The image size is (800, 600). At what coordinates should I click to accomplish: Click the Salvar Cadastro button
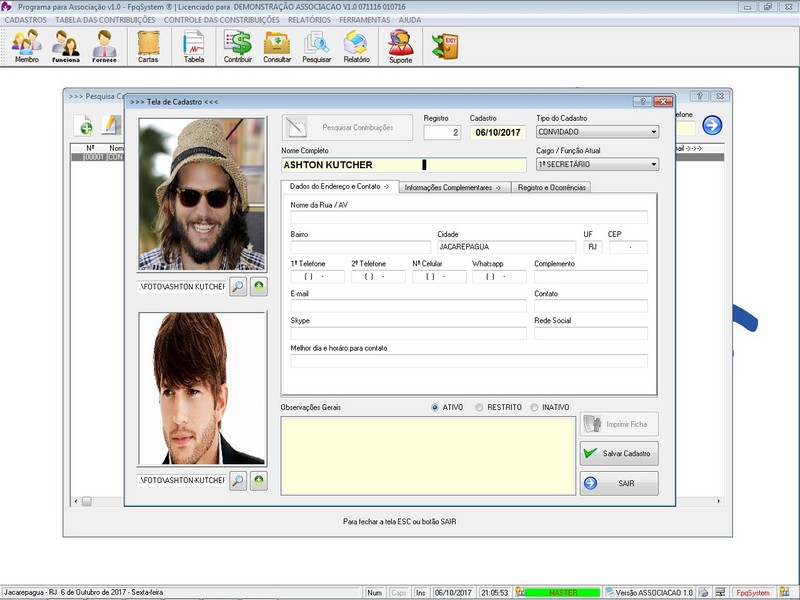click(619, 453)
